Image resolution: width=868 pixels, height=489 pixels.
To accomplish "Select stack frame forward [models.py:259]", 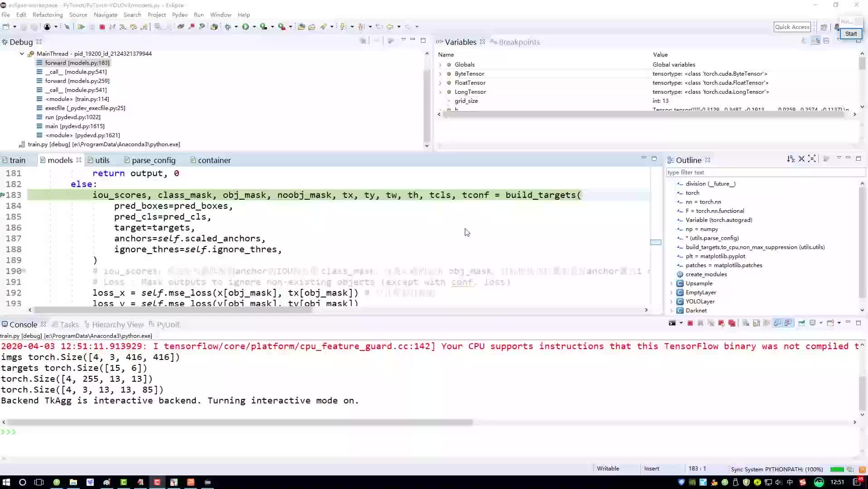I will (x=77, y=81).
